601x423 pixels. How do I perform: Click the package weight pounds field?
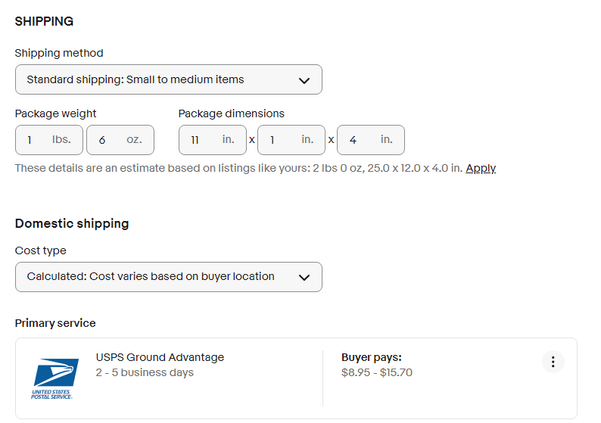click(49, 140)
